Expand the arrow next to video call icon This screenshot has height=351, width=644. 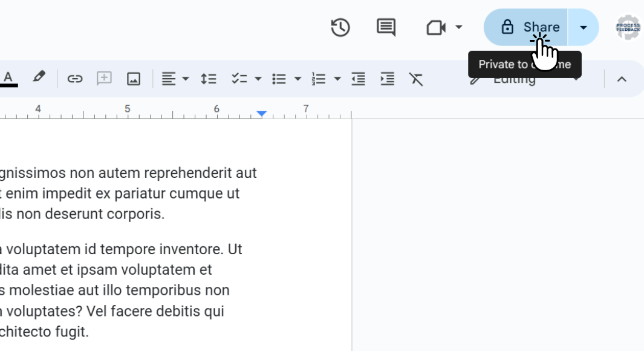459,27
